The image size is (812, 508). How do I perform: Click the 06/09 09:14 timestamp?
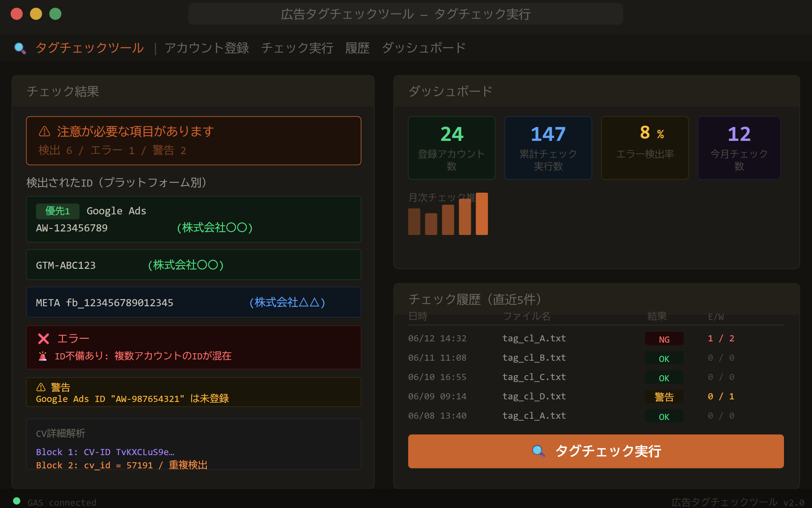(x=437, y=396)
